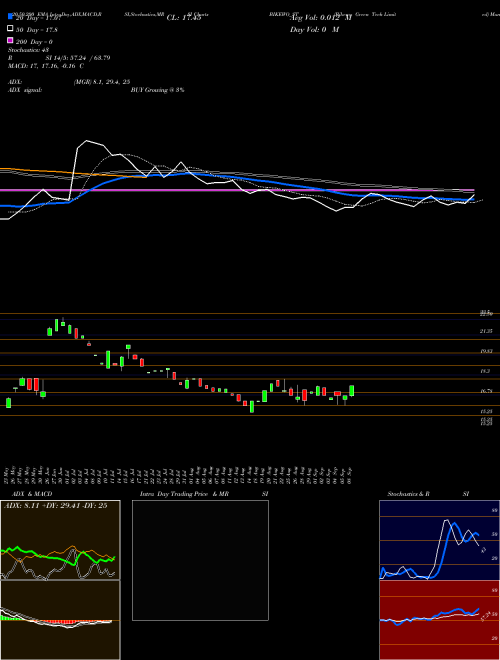This screenshot has height=660, width=500.
Task: Select the '200 Day - 0' legend text
Action: [x=34, y=42]
